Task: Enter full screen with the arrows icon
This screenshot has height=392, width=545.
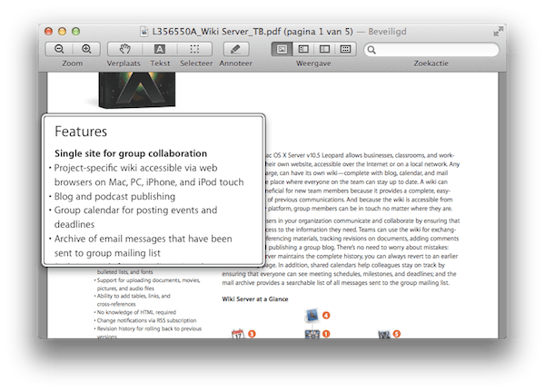Action: [498, 31]
